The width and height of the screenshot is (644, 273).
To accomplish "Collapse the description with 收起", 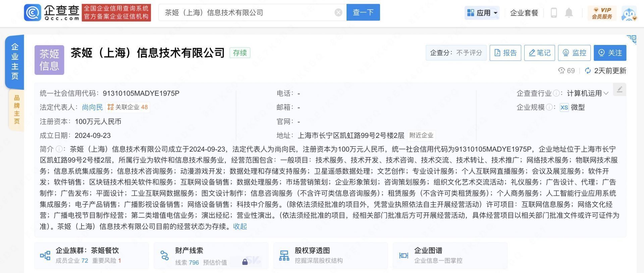I will coord(240,226).
